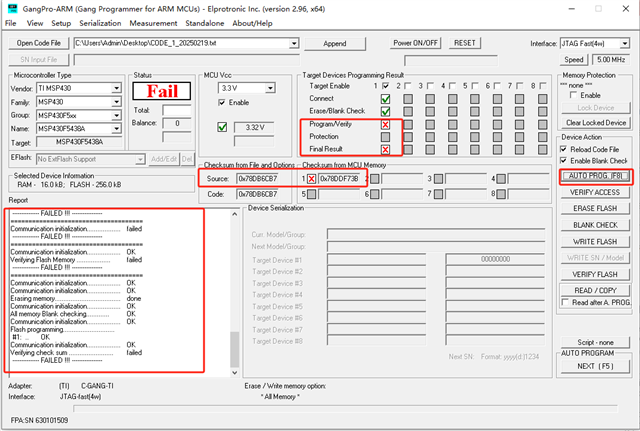The image size is (640, 431).
Task: Click the Program/Verify red X for device 1
Action: (x=385, y=124)
